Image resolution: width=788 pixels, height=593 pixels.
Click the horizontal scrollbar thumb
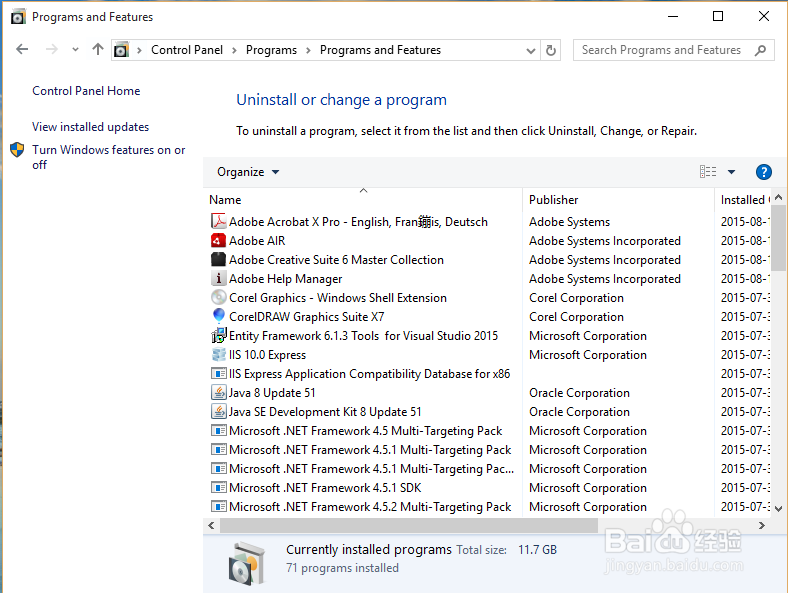(409, 525)
